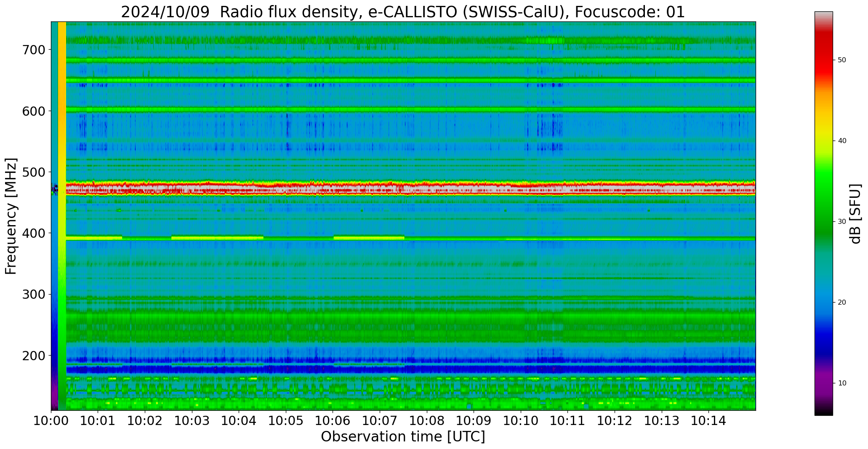Screen dimensions: 868x449
Task: Click the saturated red-white band near 470 MHz
Action: (410, 189)
